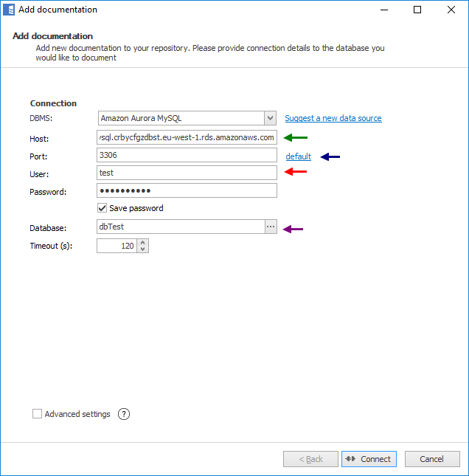Increase the Timeout value with up arrow
The image size is (469, 476).
[x=143, y=242]
